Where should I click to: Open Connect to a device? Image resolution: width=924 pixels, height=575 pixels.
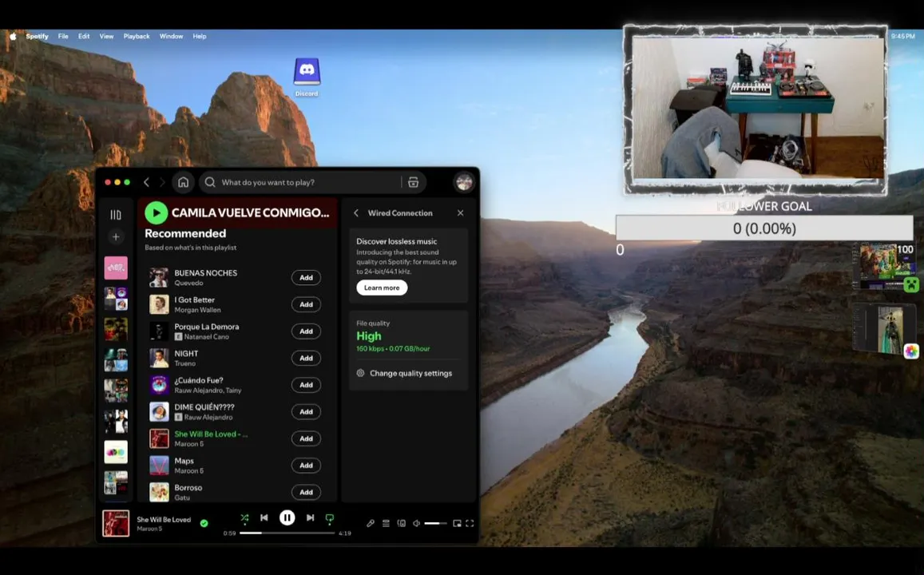tap(401, 523)
